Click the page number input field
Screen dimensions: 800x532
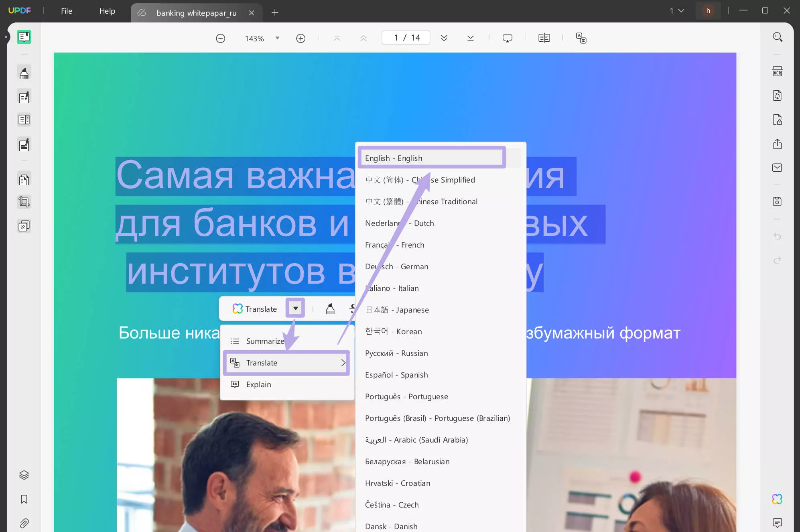405,37
